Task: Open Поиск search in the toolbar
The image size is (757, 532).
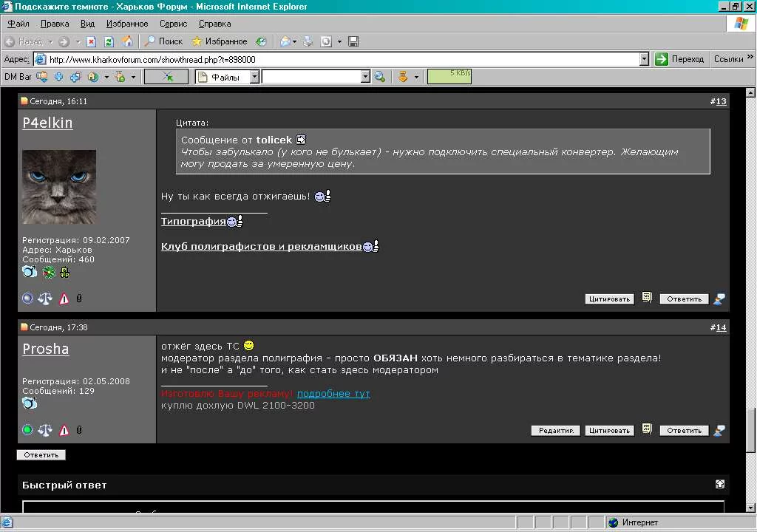Action: 164,41
